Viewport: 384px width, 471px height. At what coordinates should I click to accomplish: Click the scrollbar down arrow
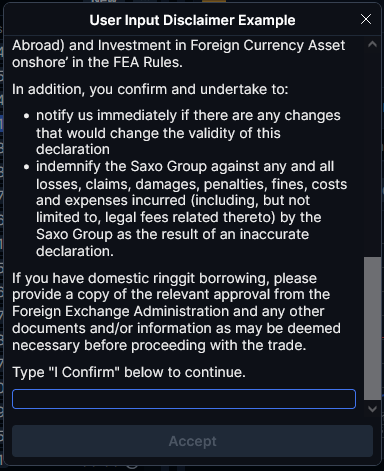[x=372, y=409]
